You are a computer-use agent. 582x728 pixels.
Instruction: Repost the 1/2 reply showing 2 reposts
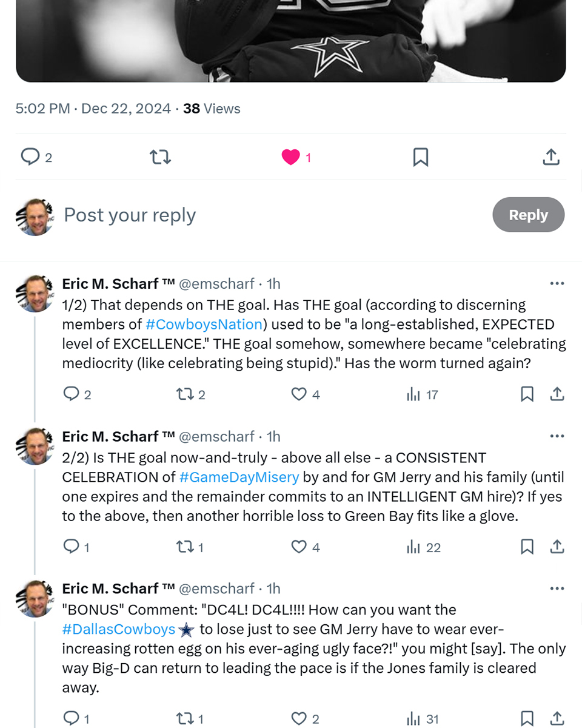[x=190, y=394]
